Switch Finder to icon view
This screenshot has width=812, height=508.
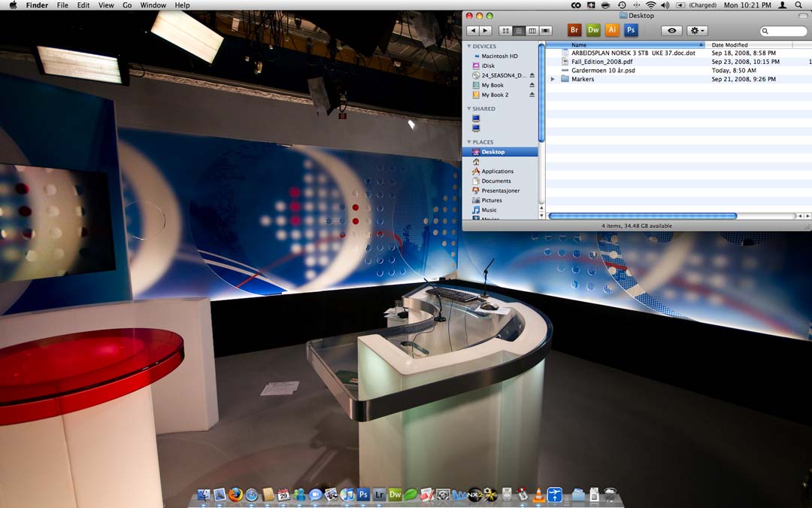505,31
